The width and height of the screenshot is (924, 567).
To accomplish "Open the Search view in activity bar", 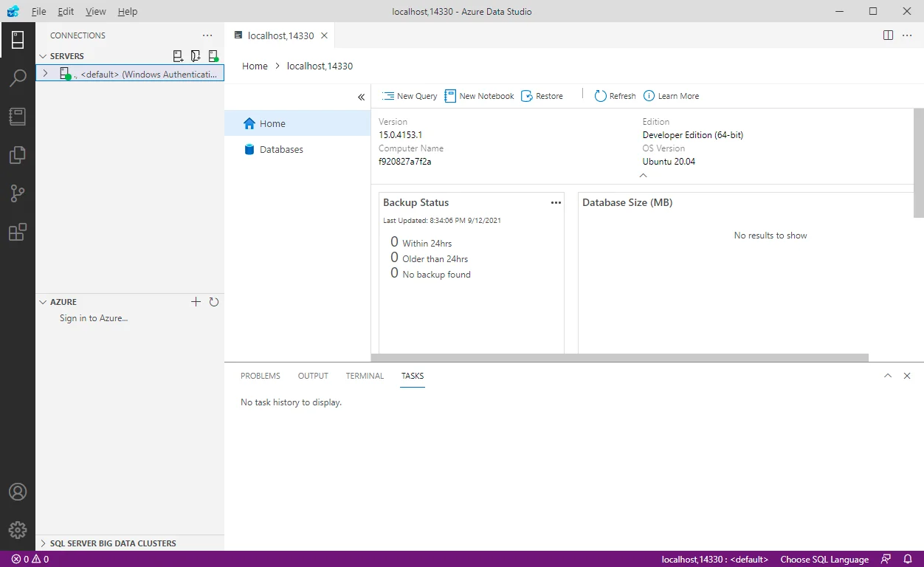I will coord(18,78).
